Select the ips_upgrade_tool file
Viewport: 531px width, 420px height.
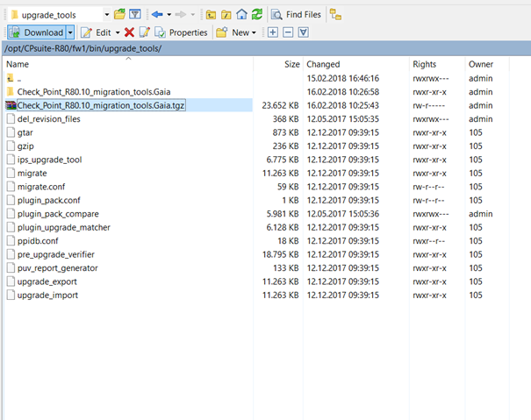tap(49, 160)
